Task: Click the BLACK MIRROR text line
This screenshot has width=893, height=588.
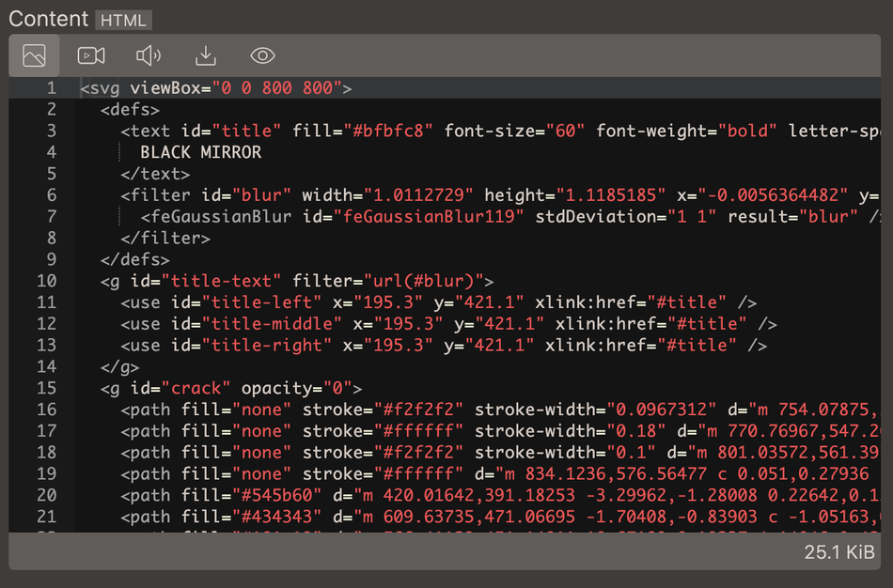Action: pyautogui.click(x=201, y=152)
